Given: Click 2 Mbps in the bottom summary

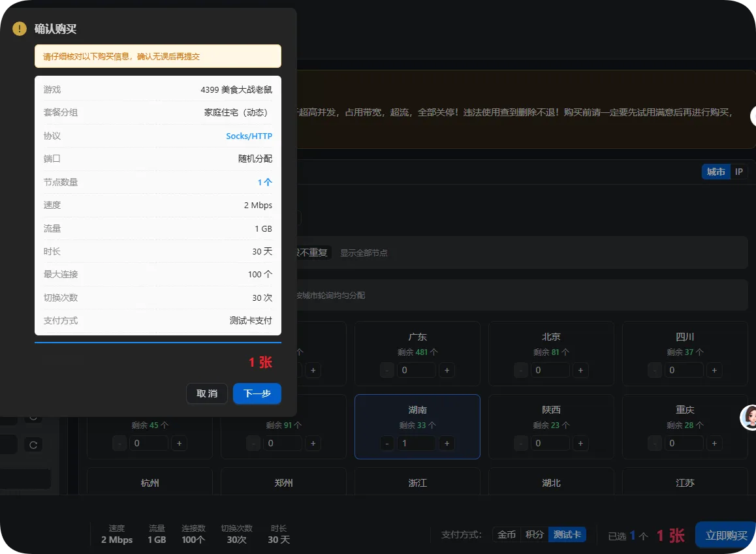Looking at the screenshot, I should point(117,540).
